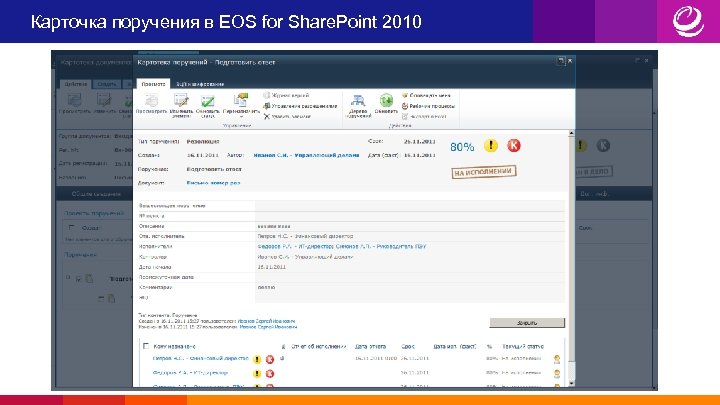Click the dialog scrollbar down arrow
720x405 pixels.
571,383
